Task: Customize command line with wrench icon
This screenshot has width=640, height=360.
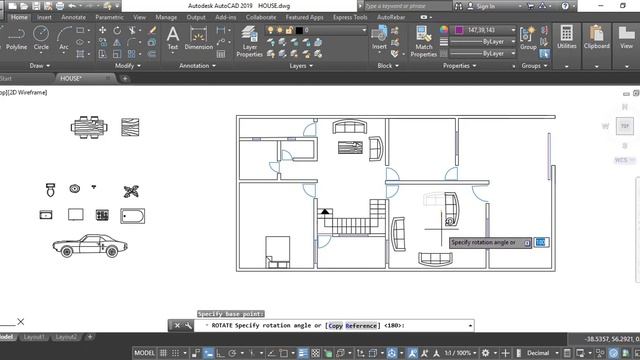Action: tap(188, 325)
